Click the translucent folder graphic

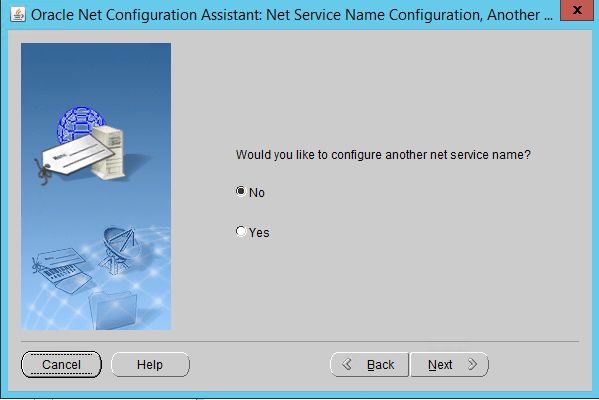[x=113, y=310]
